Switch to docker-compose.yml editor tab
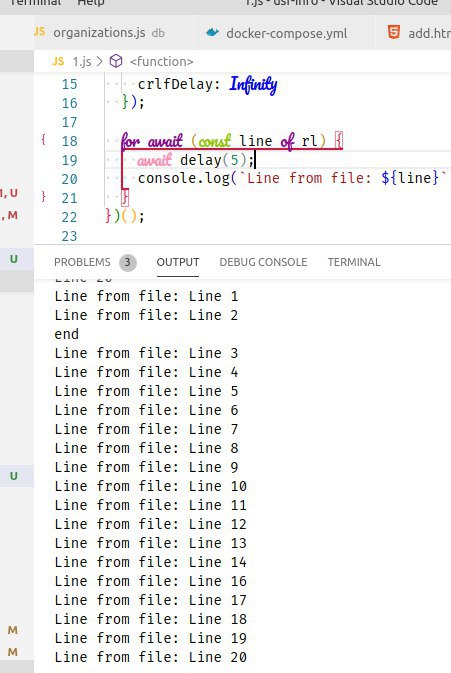The image size is (451, 673). 284,33
